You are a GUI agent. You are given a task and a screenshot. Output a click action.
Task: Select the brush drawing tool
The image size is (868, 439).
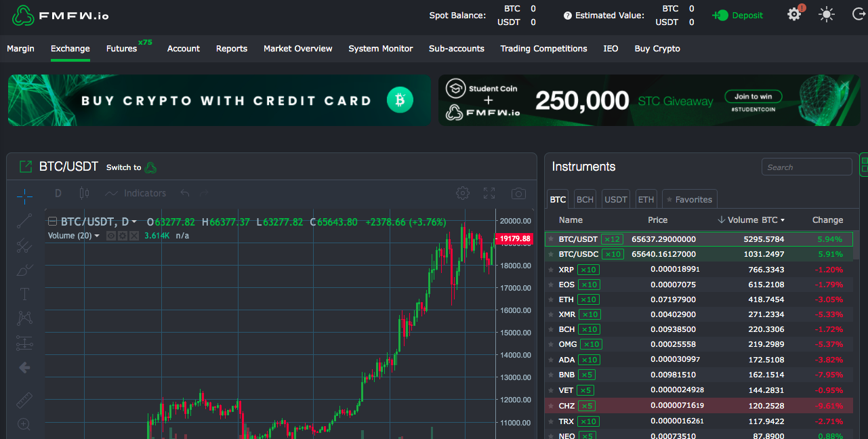(24, 270)
